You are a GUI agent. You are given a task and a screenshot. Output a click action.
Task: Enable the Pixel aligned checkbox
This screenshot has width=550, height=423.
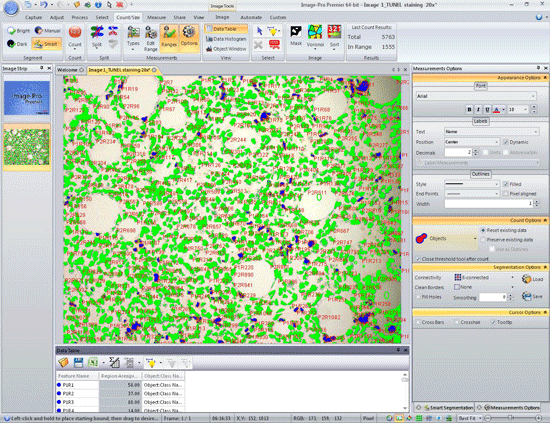pyautogui.click(x=505, y=194)
